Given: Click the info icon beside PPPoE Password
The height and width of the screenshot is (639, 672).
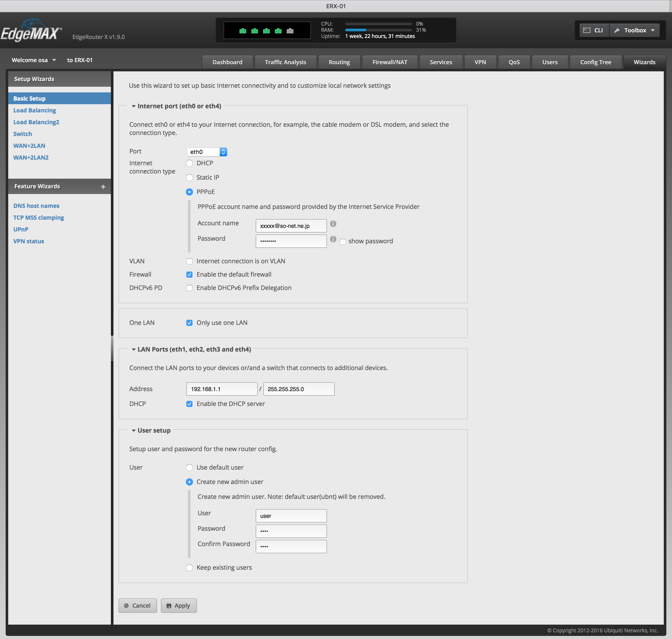Looking at the screenshot, I should tap(333, 239).
